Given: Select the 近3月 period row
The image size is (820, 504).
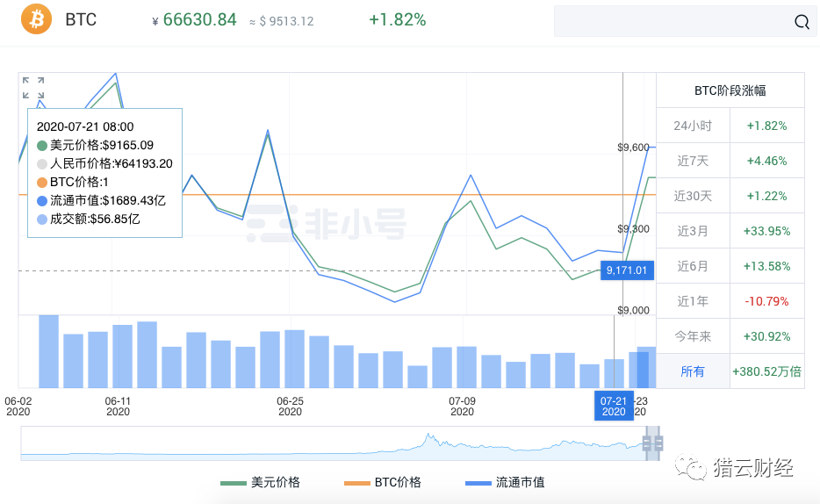Looking at the screenshot, I should [730, 231].
